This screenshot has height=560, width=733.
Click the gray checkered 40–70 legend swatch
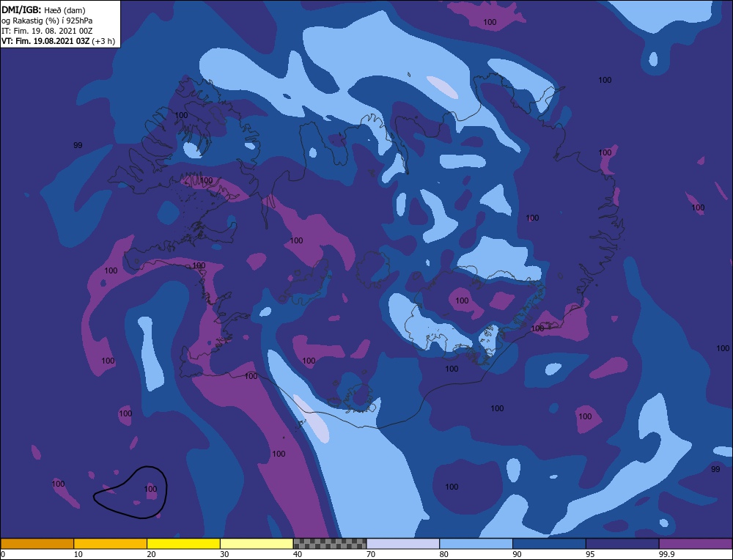pos(330,544)
